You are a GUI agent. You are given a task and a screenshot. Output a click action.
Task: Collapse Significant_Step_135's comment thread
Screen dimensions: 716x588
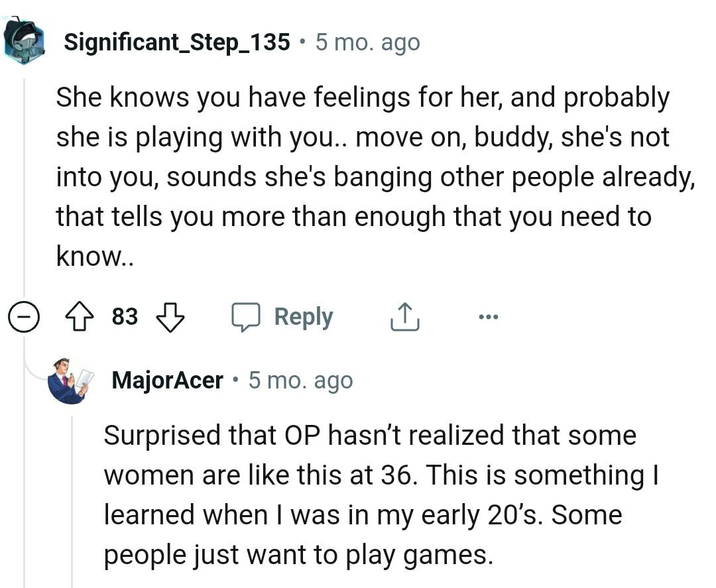24,316
